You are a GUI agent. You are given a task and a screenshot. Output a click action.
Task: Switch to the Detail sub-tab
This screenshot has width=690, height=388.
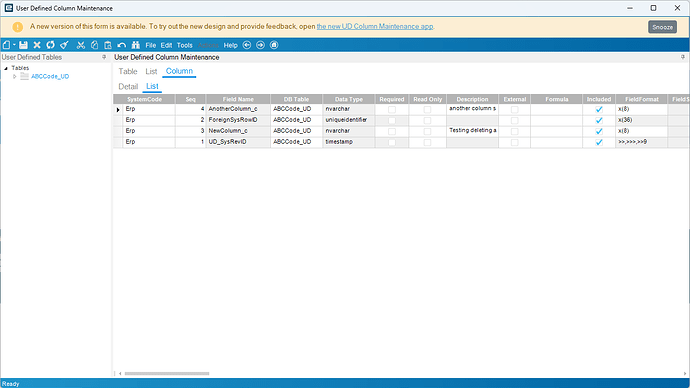click(x=128, y=87)
